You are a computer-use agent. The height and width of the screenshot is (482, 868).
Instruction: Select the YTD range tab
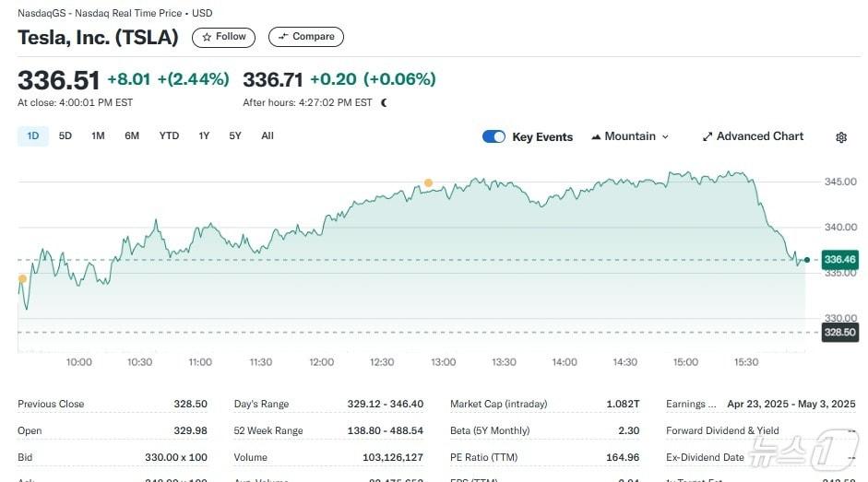point(169,136)
